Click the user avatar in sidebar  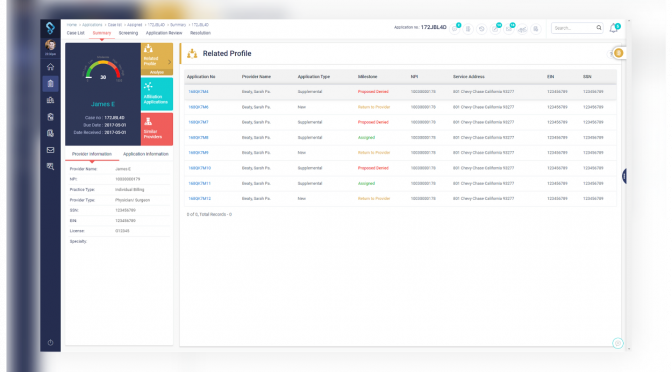coord(51,45)
